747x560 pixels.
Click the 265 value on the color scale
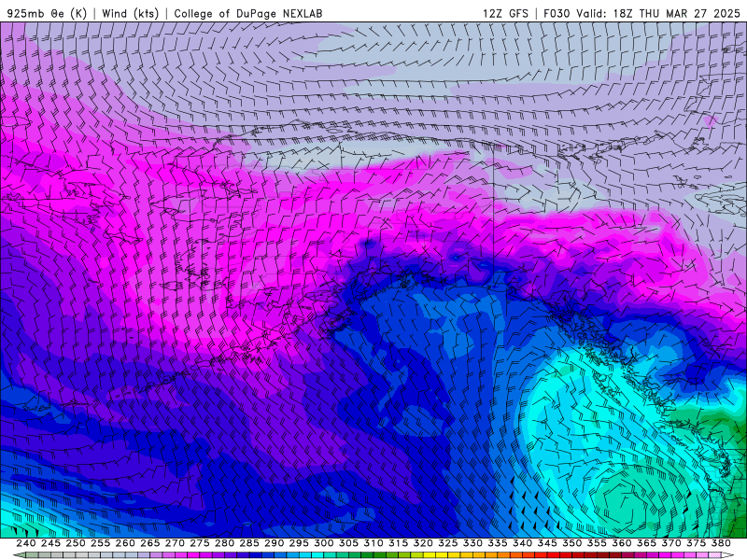[149, 543]
